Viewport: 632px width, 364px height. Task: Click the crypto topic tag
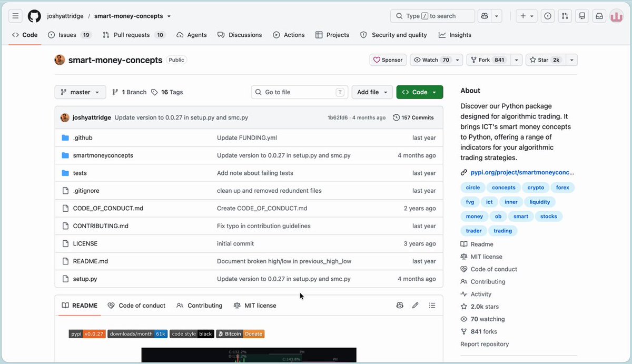(x=536, y=188)
